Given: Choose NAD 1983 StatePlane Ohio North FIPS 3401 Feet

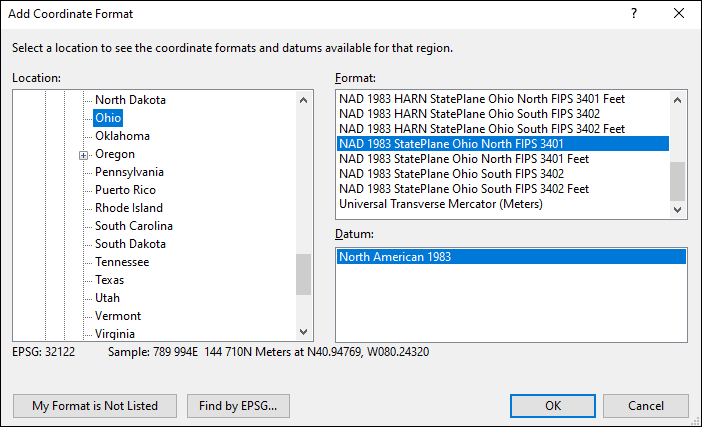Looking at the screenshot, I should [503, 159].
